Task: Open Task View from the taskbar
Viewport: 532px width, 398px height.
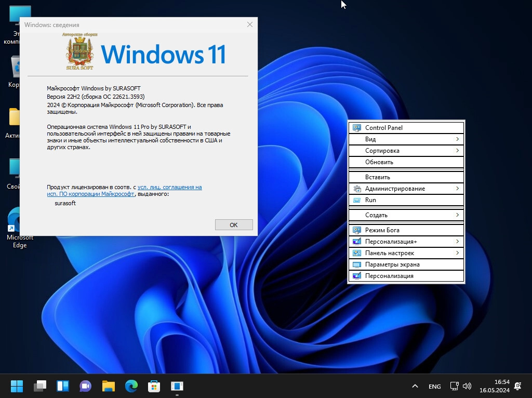Action: coord(40,386)
